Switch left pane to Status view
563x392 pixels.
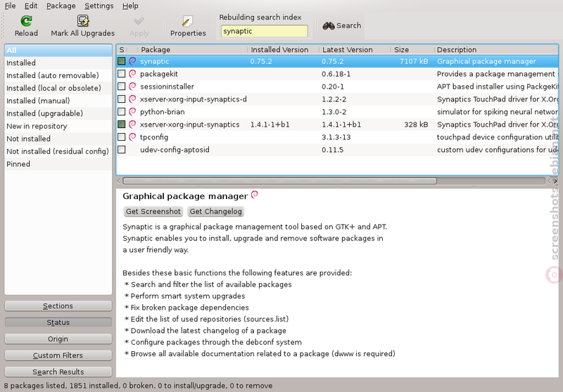coord(58,322)
